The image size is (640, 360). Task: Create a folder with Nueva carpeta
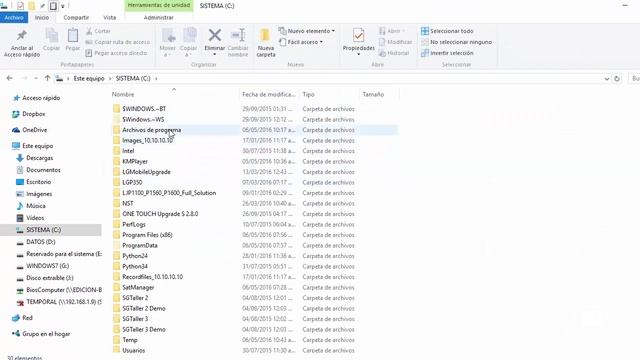point(266,42)
